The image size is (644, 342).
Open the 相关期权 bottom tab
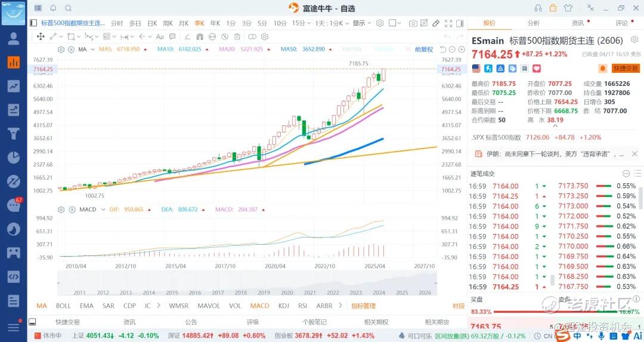click(x=376, y=322)
